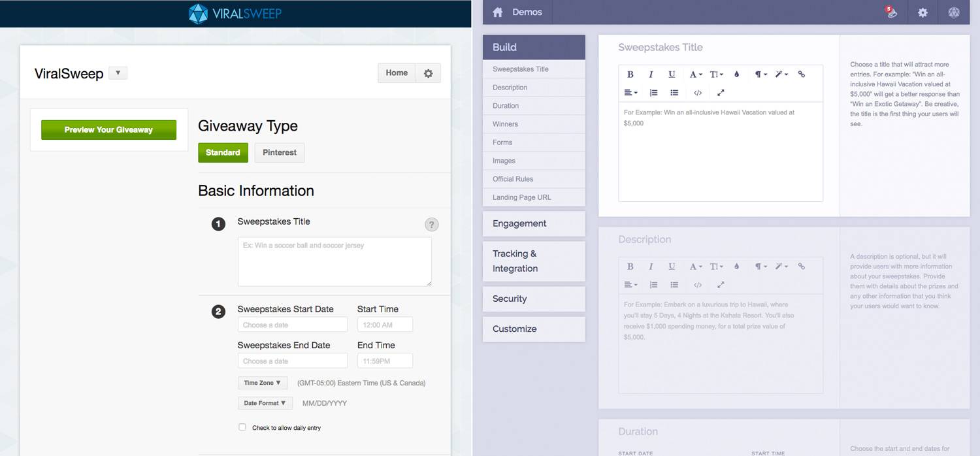This screenshot has height=456, width=980.
Task: Open text color droplet in Sweepstakes Title editor
Action: point(736,74)
